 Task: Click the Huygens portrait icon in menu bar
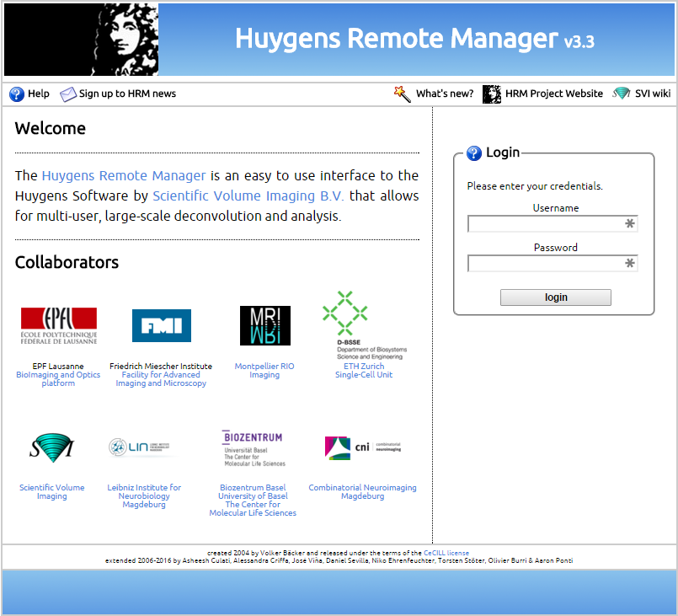tap(492, 94)
